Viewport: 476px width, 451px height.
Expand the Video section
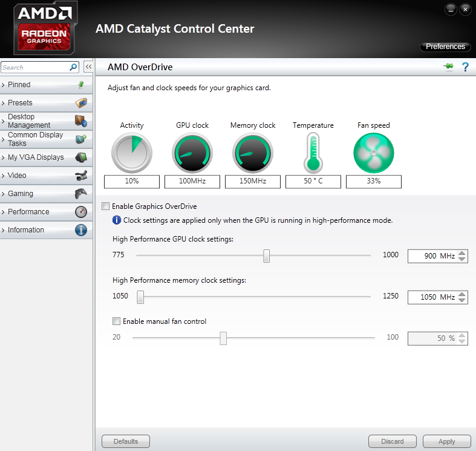click(x=3, y=176)
